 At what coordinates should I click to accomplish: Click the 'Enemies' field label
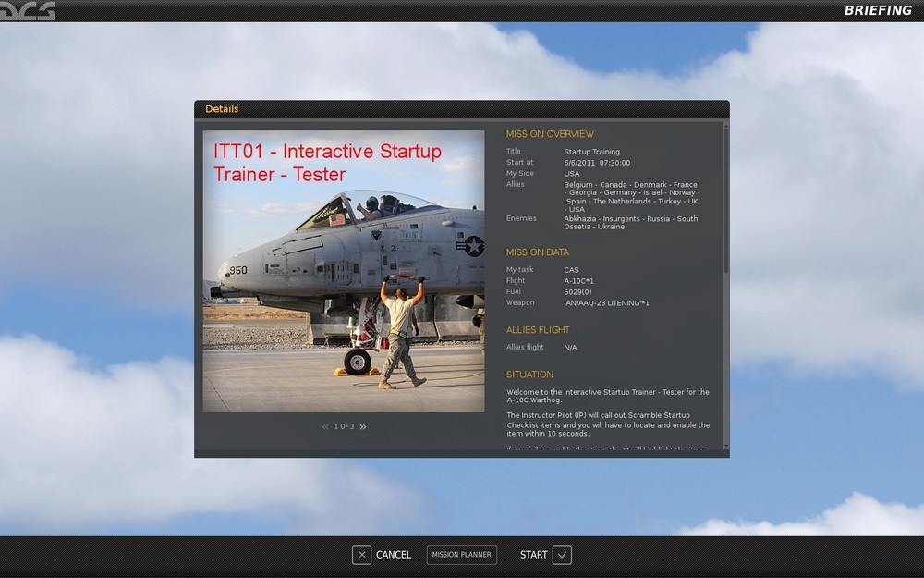tap(521, 218)
